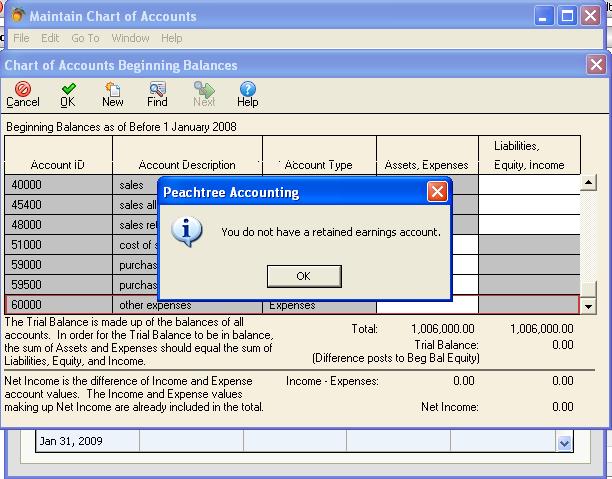The height and width of the screenshot is (479, 612).
Task: Close the Peachtree Accounting message dialog
Action: 437,192
